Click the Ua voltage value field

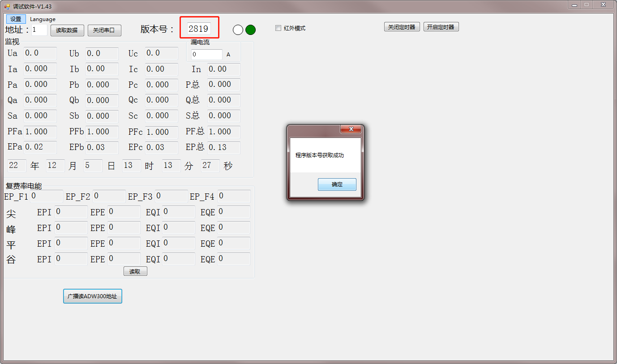tap(40, 53)
